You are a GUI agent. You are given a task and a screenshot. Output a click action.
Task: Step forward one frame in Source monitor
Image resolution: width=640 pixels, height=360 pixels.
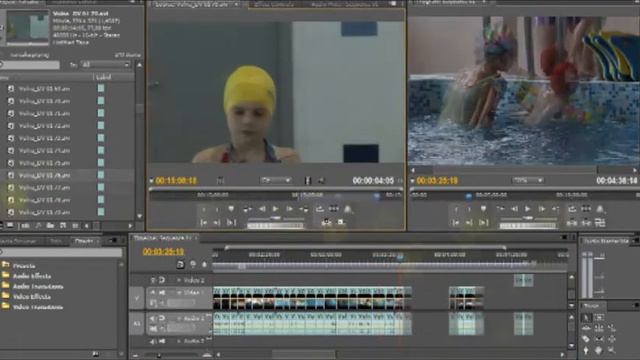pyautogui.click(x=289, y=209)
